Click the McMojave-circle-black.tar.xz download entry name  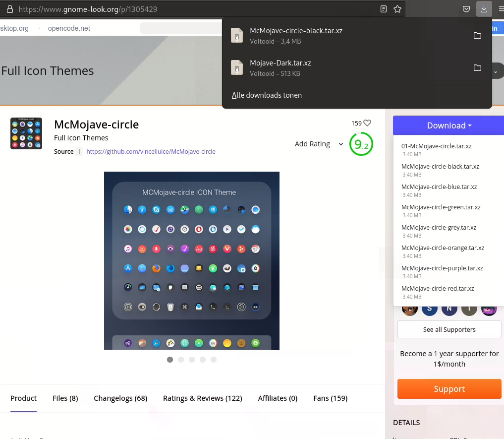coord(296,31)
